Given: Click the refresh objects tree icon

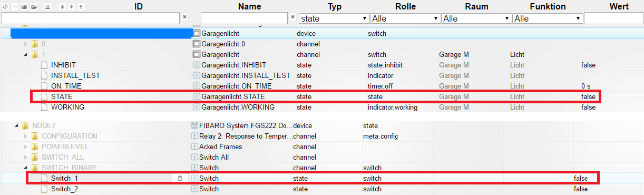Looking at the screenshot, I should click(6, 7).
